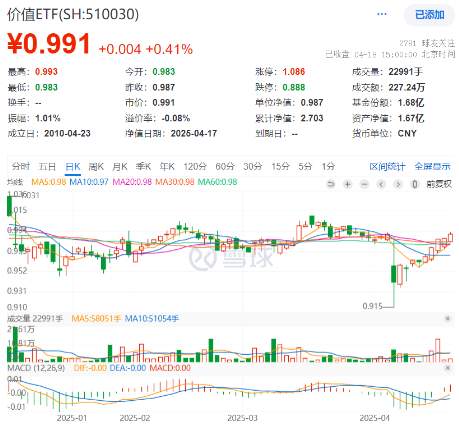Click the 货币单位 CNY value
This screenshot has height=428, width=459.
(407, 134)
